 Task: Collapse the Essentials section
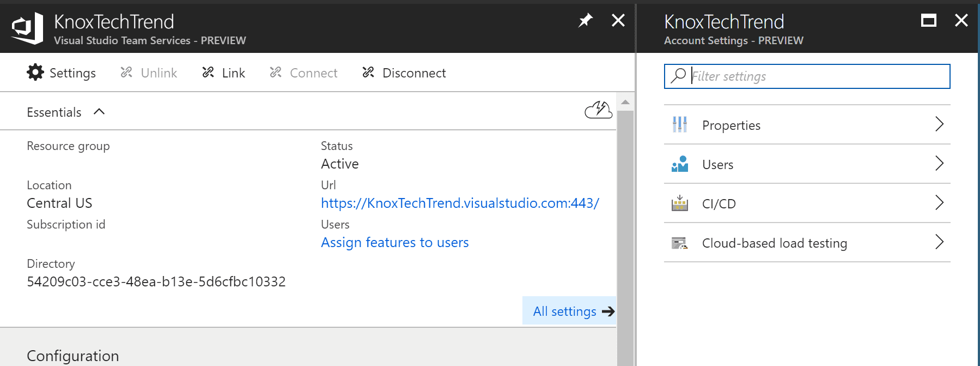(x=99, y=112)
